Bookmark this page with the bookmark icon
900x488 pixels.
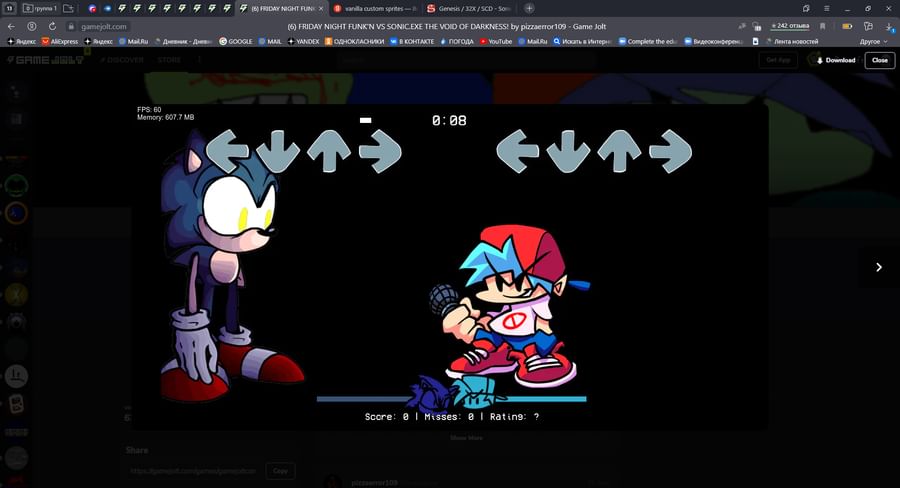click(823, 26)
